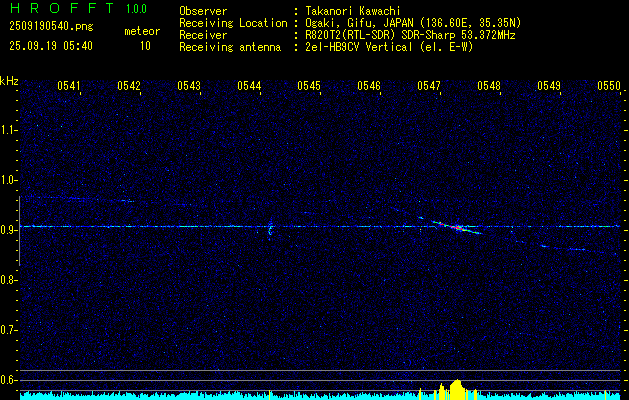
Task: Click the 0541 time axis marker
Action: (x=69, y=85)
